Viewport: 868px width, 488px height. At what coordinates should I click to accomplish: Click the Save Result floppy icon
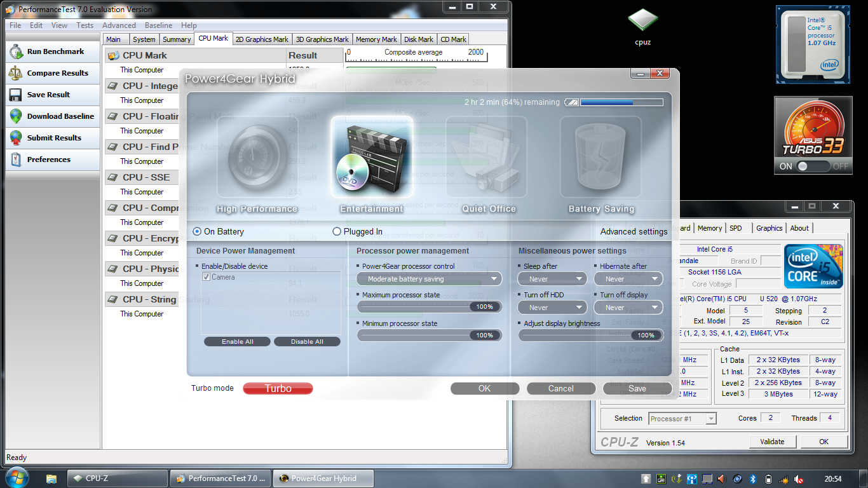[x=16, y=95]
